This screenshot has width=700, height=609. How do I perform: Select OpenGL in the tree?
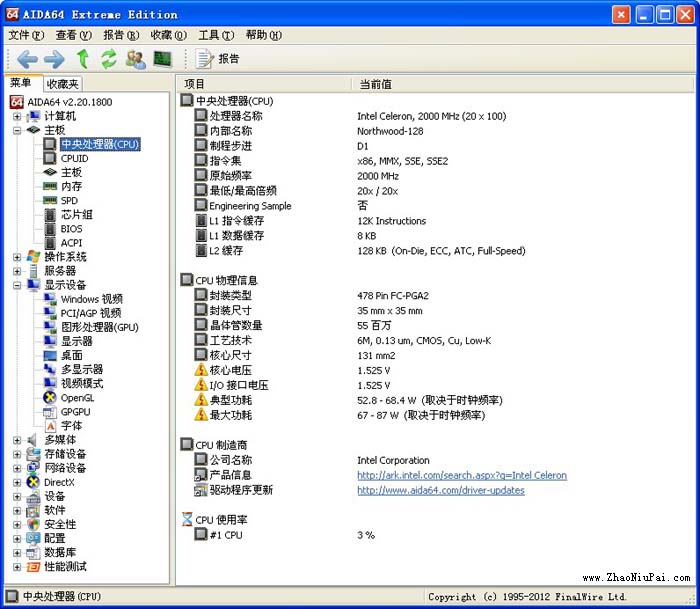click(77, 398)
